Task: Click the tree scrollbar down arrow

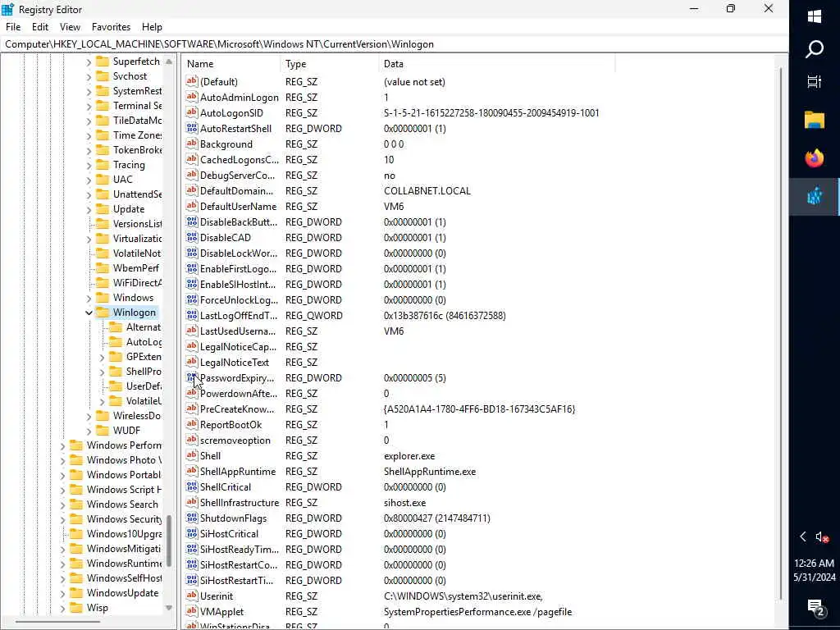Action: coord(169,608)
